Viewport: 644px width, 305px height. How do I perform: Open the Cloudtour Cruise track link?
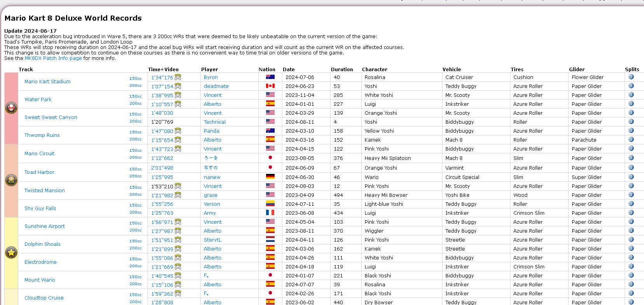44,298
